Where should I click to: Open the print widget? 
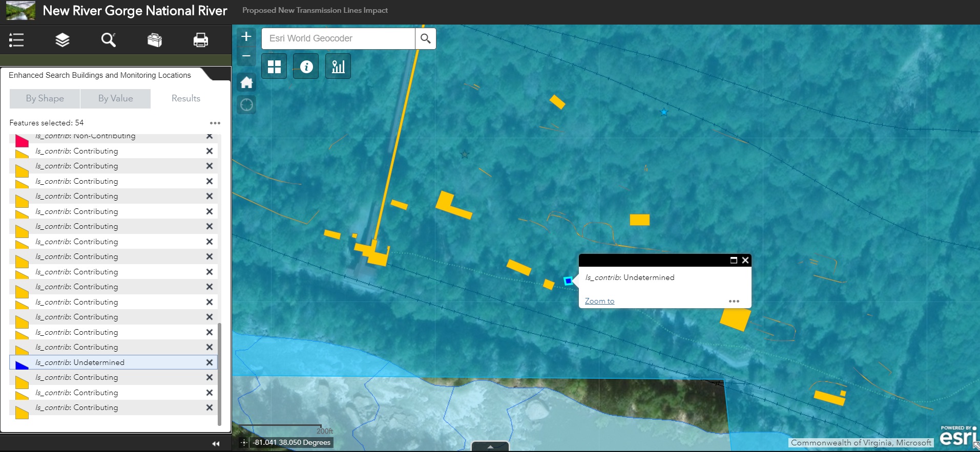coord(201,40)
